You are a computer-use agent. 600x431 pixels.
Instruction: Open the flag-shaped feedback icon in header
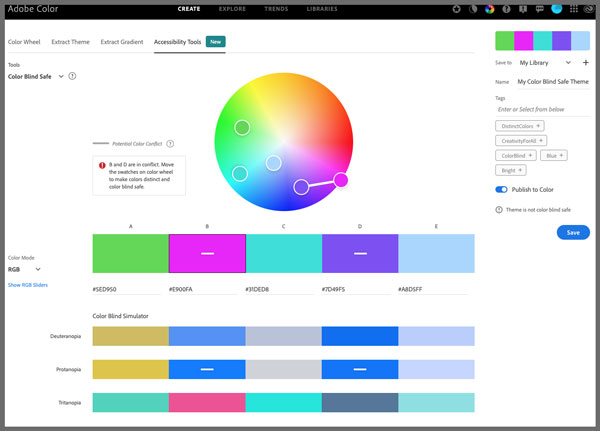(x=523, y=9)
